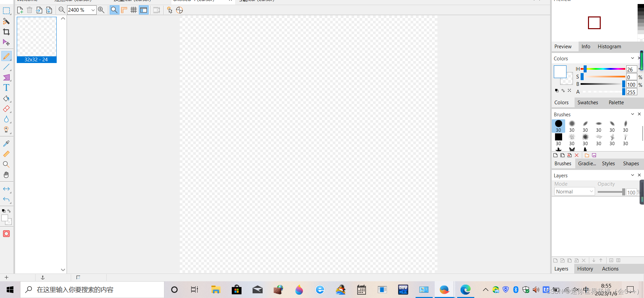
Task: Select the square brush preset
Action: (558, 139)
